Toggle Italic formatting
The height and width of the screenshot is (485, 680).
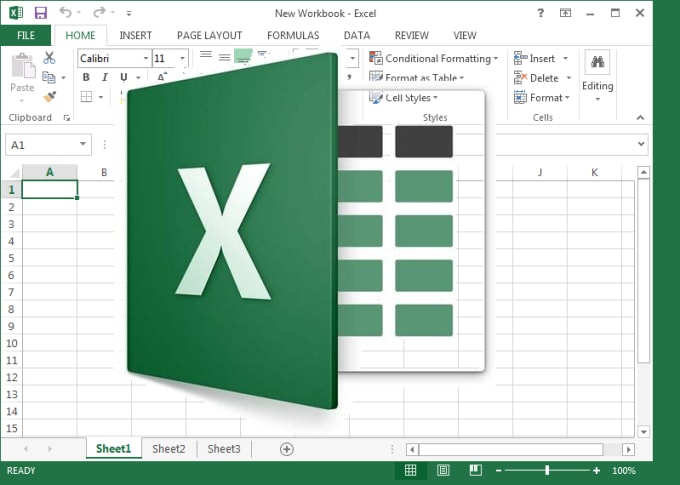coord(105,78)
